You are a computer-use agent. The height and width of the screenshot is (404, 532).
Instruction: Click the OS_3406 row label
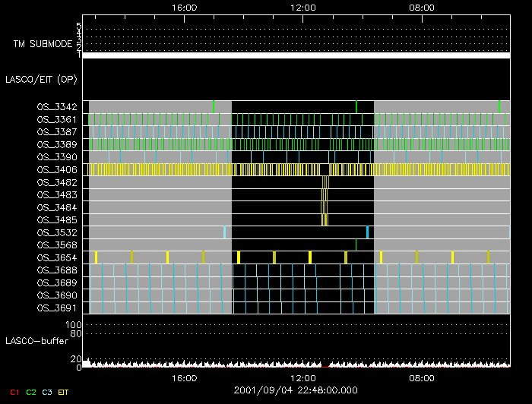pos(56,169)
